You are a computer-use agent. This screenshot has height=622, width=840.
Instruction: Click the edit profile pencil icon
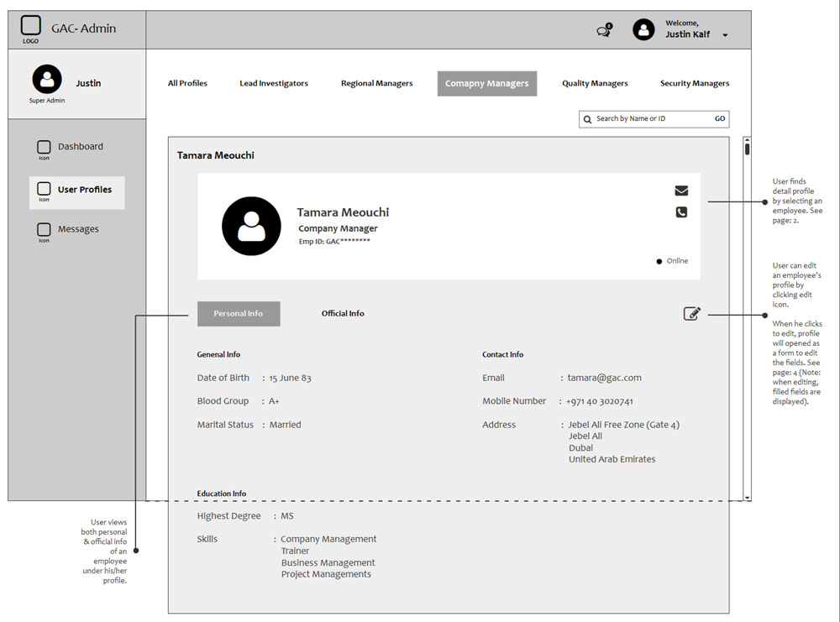(x=691, y=314)
